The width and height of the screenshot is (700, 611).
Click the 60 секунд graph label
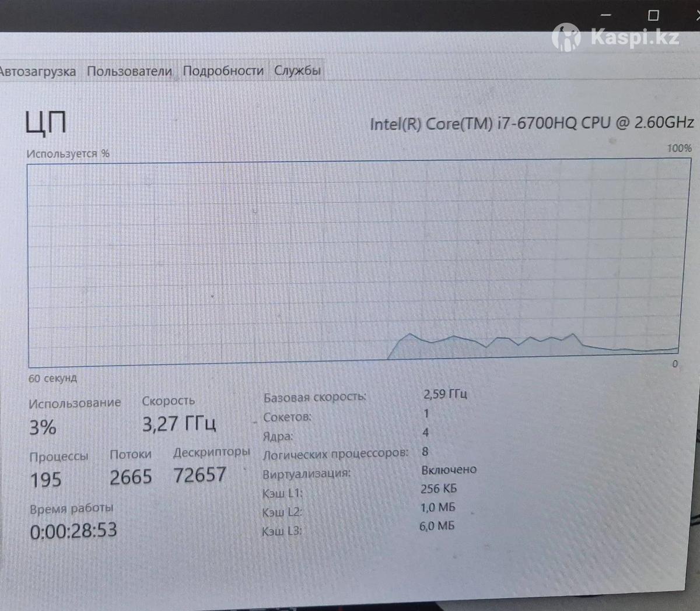(52, 378)
